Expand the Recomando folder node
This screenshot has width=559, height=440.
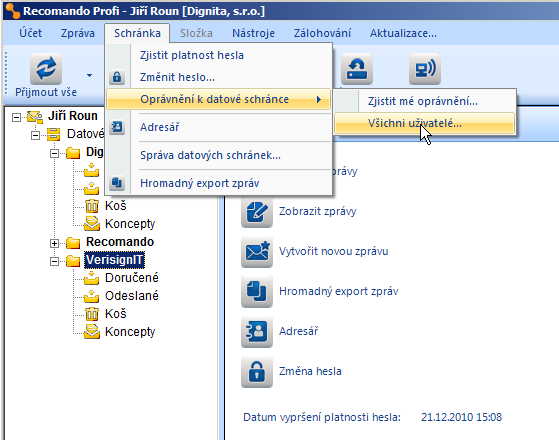tap(54, 243)
